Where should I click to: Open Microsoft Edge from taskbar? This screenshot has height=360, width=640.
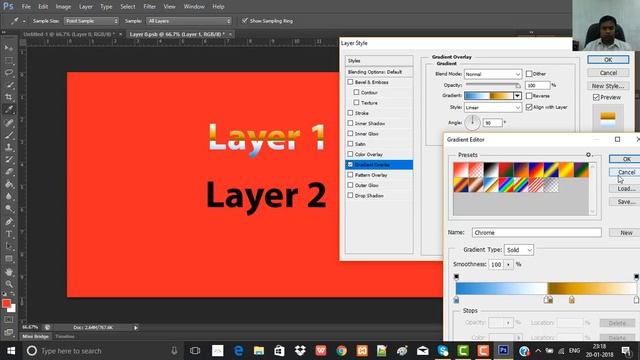point(238,351)
